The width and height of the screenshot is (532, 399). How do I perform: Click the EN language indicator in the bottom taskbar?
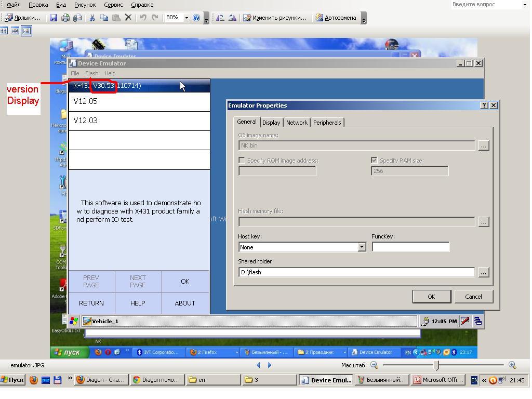coord(474,380)
